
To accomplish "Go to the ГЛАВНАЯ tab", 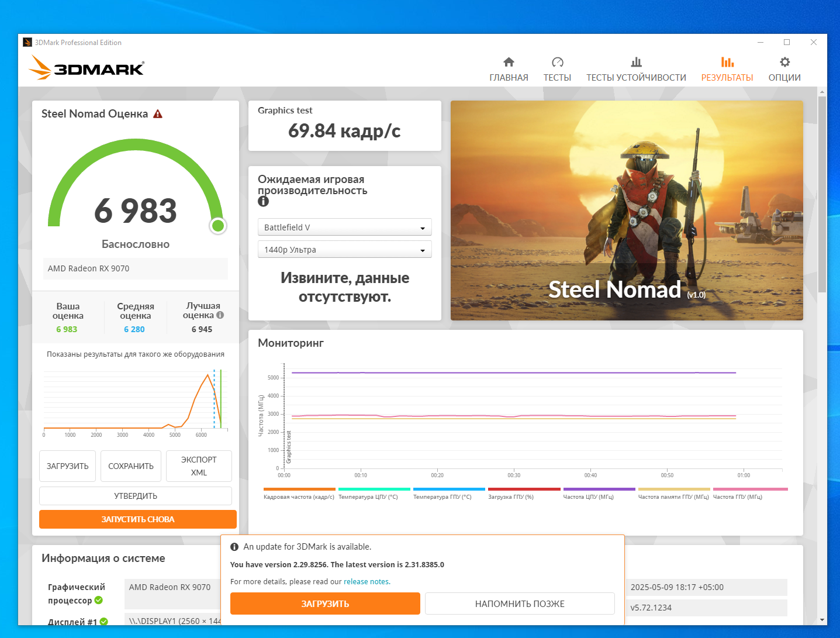I will point(509,70).
